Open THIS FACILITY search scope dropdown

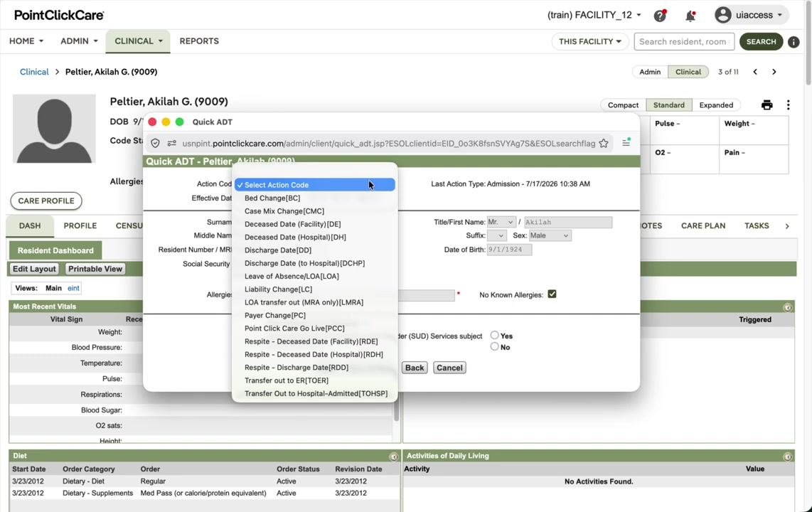tap(590, 41)
